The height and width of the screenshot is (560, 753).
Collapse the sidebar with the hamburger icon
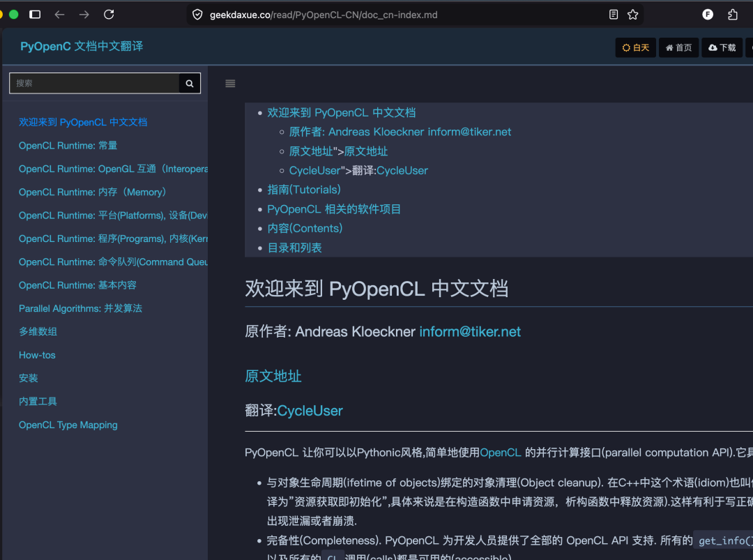[230, 84]
